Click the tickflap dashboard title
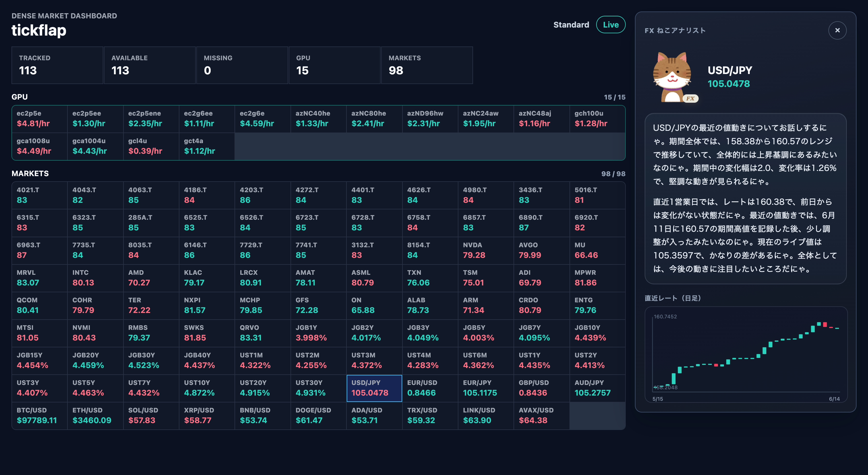This screenshot has height=475, width=868. pyautogui.click(x=39, y=30)
